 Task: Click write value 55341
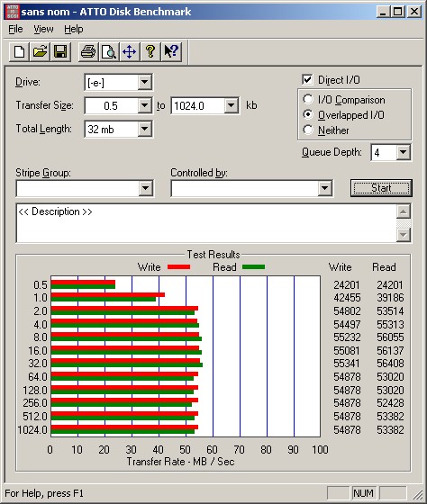[x=347, y=364]
